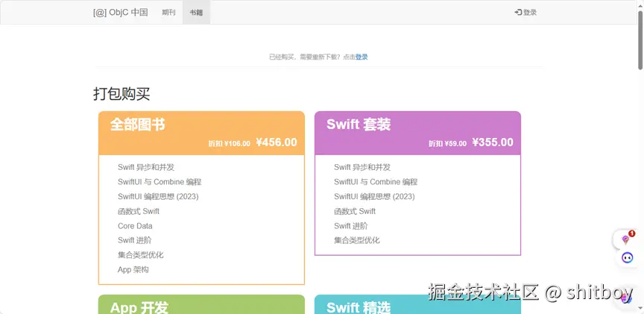
Task: Click 集合类型优化 in the Swift 套装 list
Action: tap(357, 240)
